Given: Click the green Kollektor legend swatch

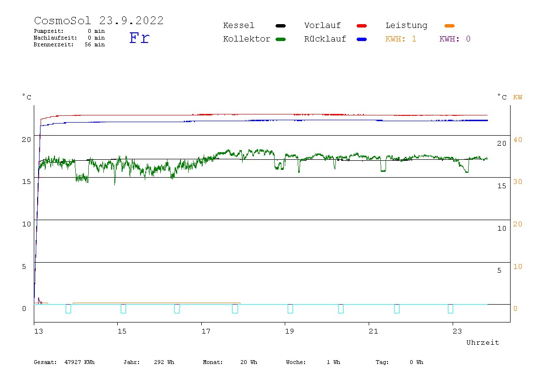Looking at the screenshot, I should click(280, 39).
